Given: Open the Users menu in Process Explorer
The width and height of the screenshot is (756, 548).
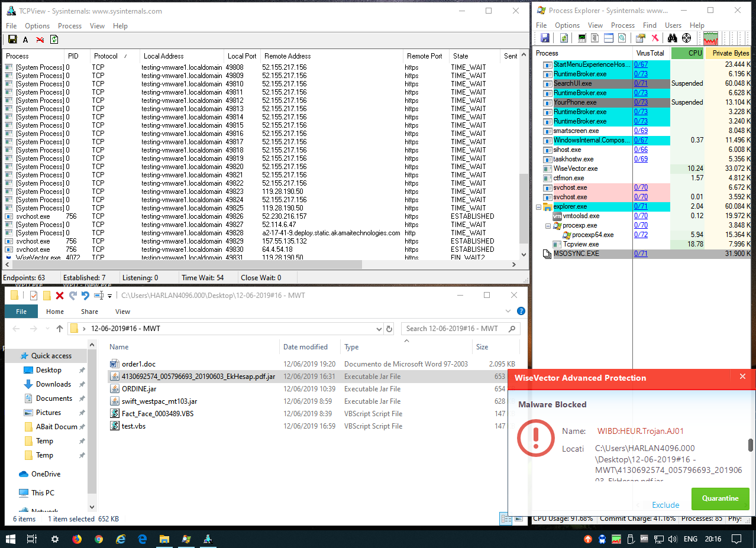Looking at the screenshot, I should tap(673, 25).
